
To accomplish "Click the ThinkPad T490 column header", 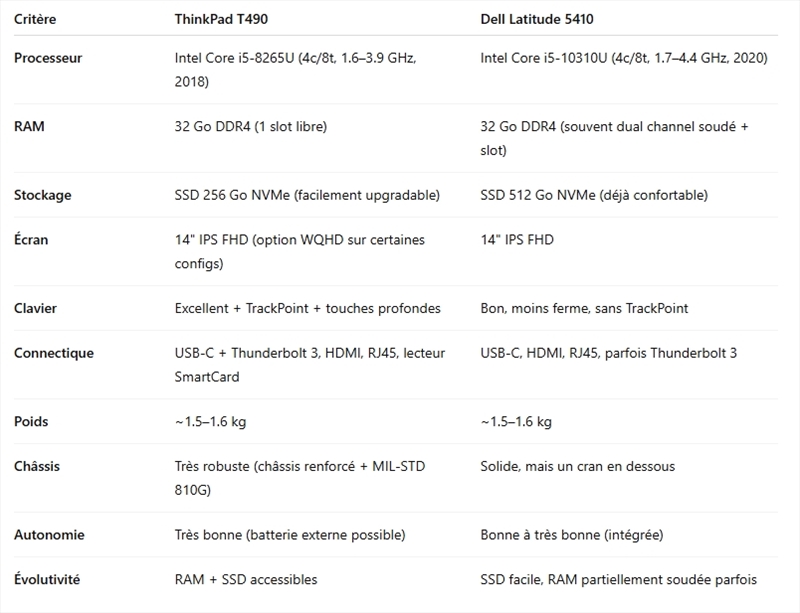I will (221, 19).
